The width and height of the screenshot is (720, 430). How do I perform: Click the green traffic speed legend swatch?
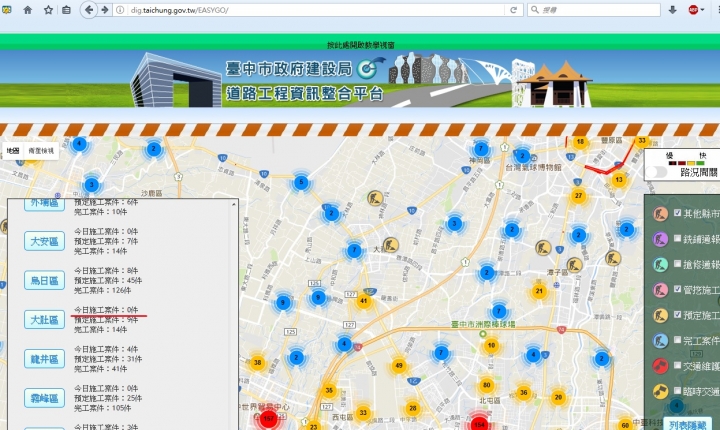700,163
